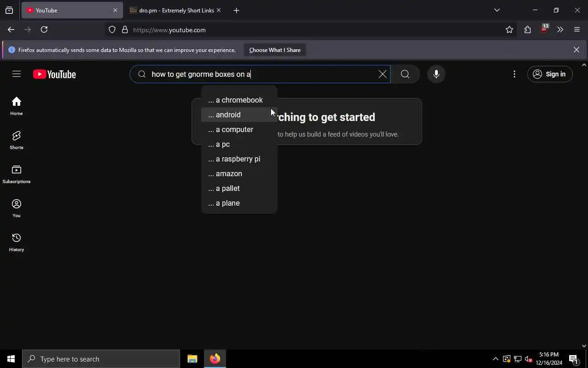Open the You section in sidebar
The width and height of the screenshot is (588, 368).
17,208
